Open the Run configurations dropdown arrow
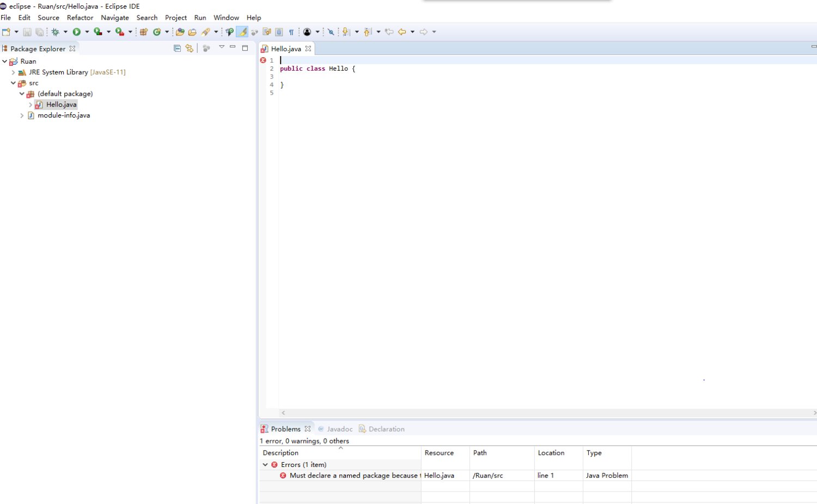The image size is (817, 504). tap(87, 32)
